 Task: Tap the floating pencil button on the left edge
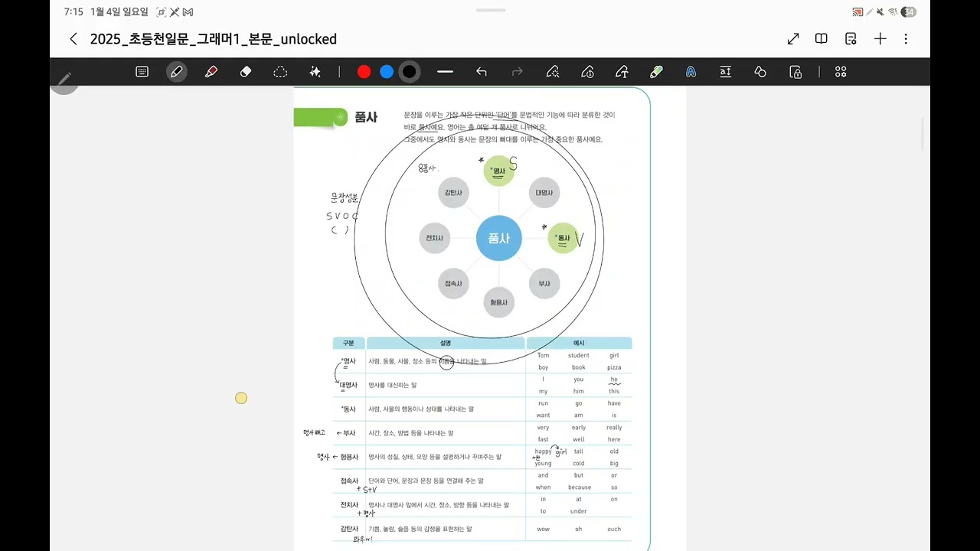(x=64, y=80)
